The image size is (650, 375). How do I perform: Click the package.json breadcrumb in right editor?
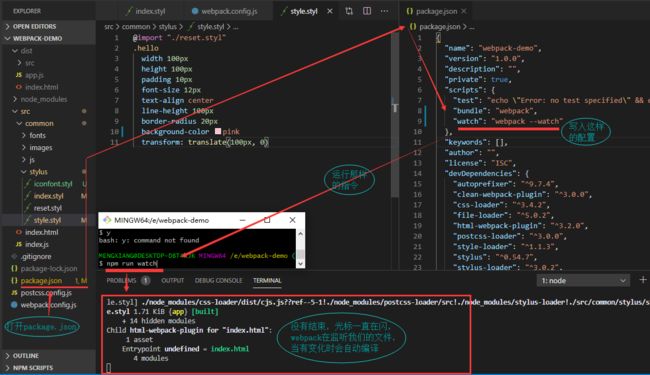pyautogui.click(x=439, y=27)
